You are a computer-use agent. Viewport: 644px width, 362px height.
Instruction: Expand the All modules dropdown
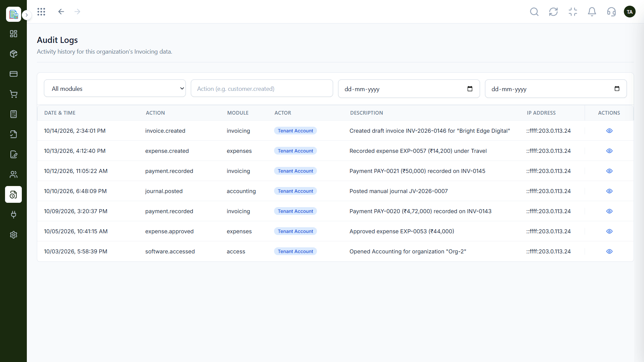(x=115, y=88)
